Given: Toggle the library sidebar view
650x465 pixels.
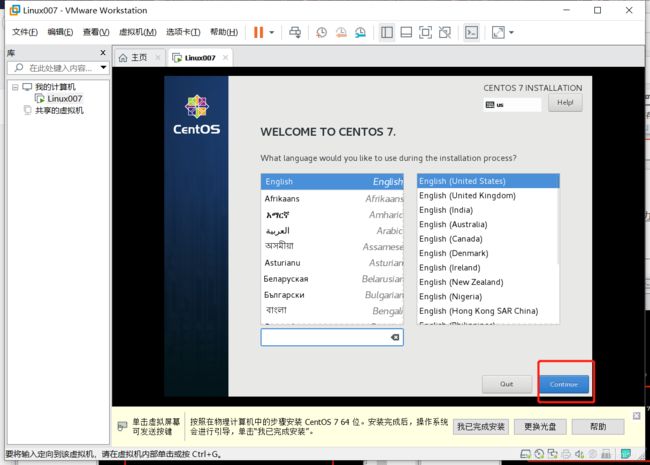Looking at the screenshot, I should coord(387,32).
